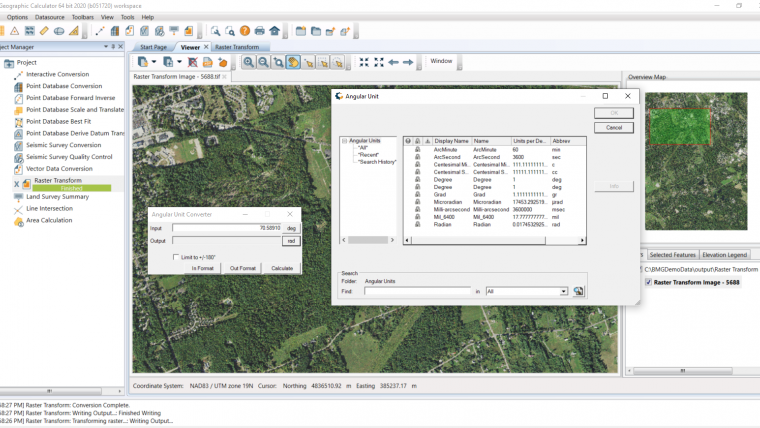Click the home icon in main toolbar
This screenshot has width=760, height=428.
coord(274,31)
